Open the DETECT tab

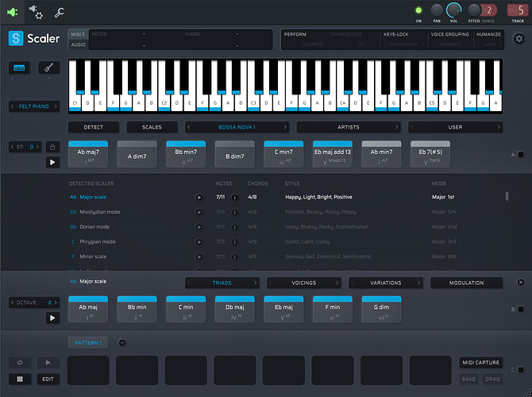pyautogui.click(x=94, y=127)
